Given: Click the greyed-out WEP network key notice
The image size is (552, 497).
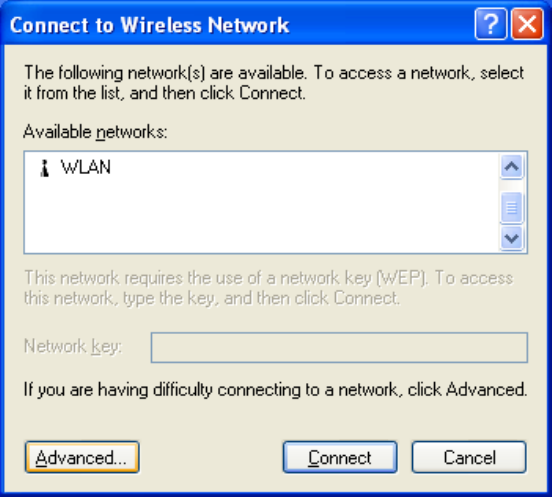Looking at the screenshot, I should (269, 288).
